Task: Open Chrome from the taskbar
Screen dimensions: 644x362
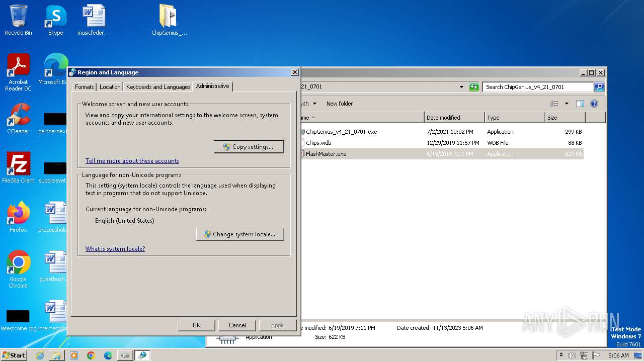Action: coord(91,355)
